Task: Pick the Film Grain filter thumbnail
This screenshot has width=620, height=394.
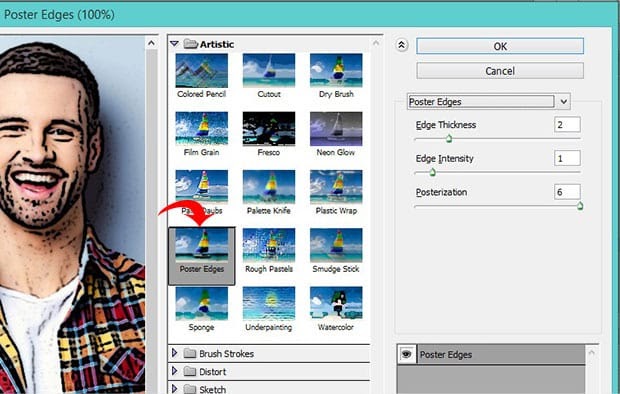Action: click(202, 129)
